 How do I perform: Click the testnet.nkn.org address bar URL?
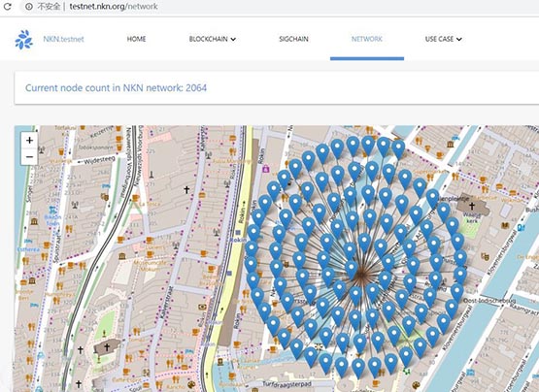click(x=114, y=6)
